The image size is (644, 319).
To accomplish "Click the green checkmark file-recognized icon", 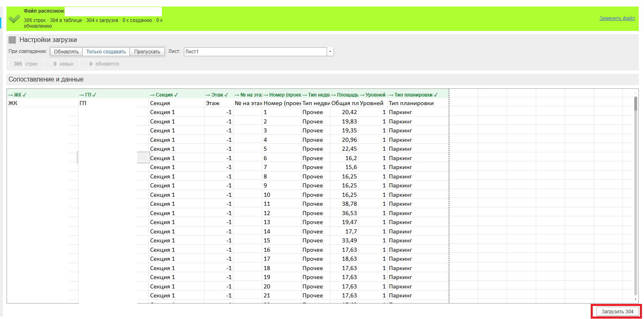I will coord(14,19).
